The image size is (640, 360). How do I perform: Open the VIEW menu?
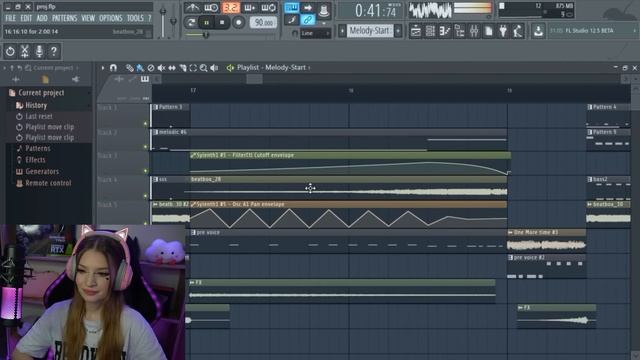tap(88, 18)
